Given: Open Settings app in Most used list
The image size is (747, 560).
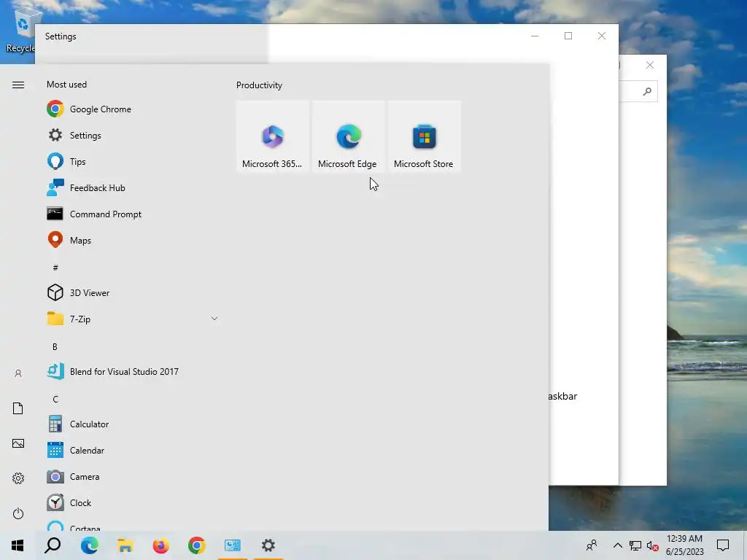Looking at the screenshot, I should click(x=133, y=135).
